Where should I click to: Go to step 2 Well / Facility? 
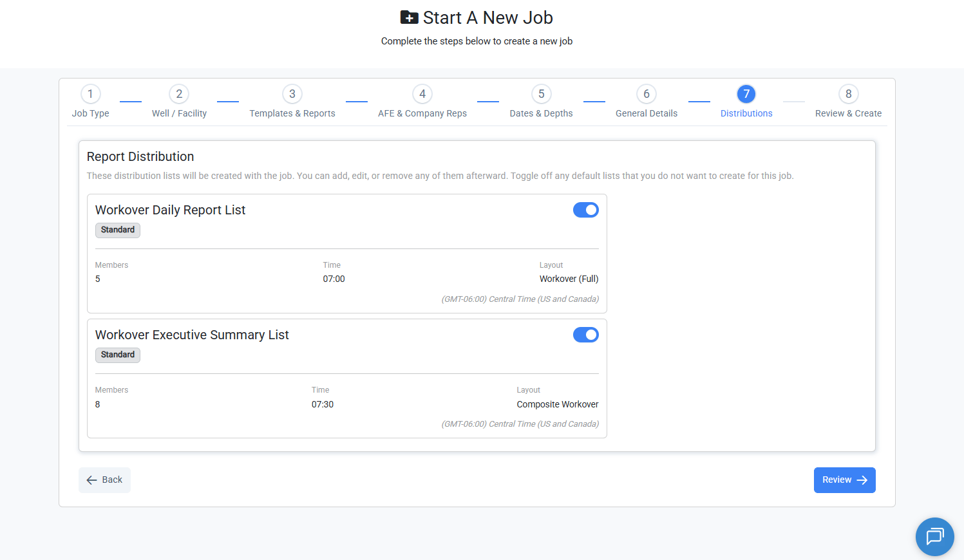point(179,102)
